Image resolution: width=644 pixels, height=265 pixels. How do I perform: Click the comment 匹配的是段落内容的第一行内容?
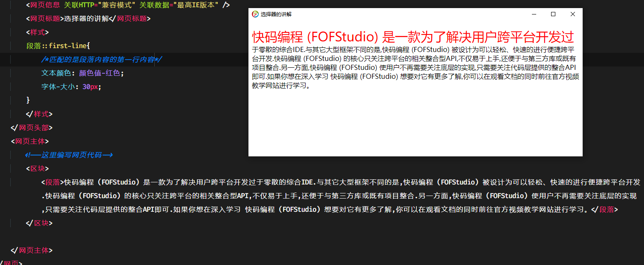point(101,60)
